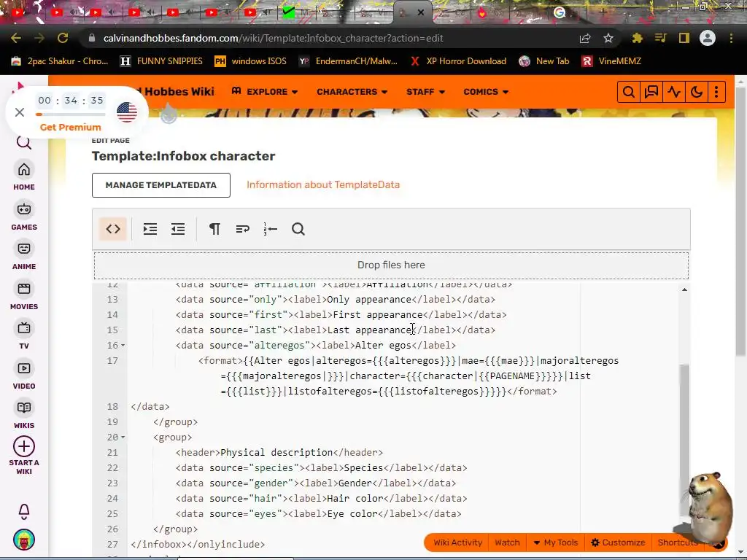Go to Fandom Home

point(24,176)
